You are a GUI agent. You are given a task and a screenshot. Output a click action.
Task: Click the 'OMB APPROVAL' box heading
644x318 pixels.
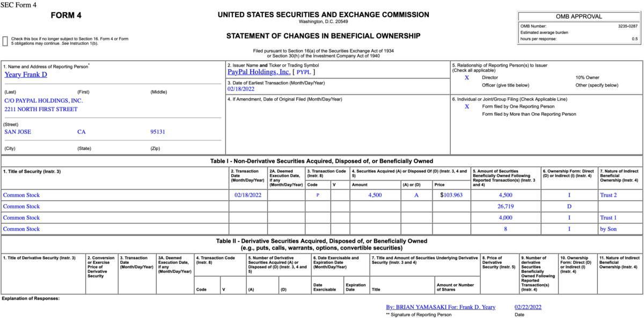[x=579, y=17]
